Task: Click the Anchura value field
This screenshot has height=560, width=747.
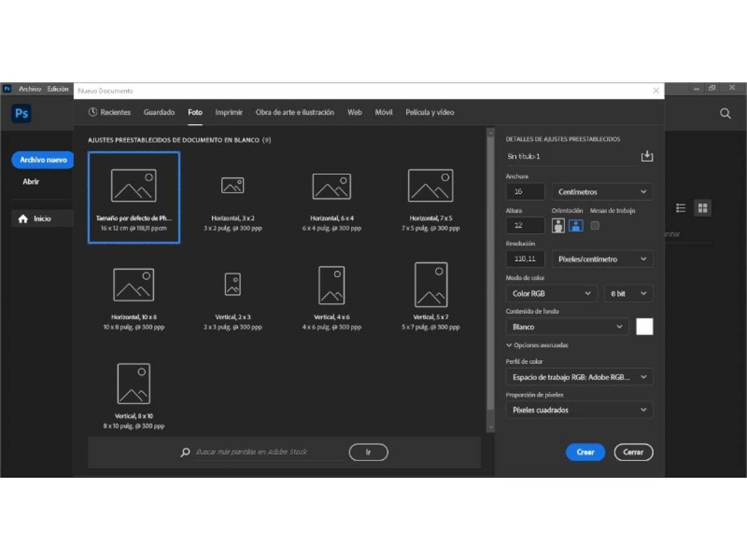Action: (525, 192)
